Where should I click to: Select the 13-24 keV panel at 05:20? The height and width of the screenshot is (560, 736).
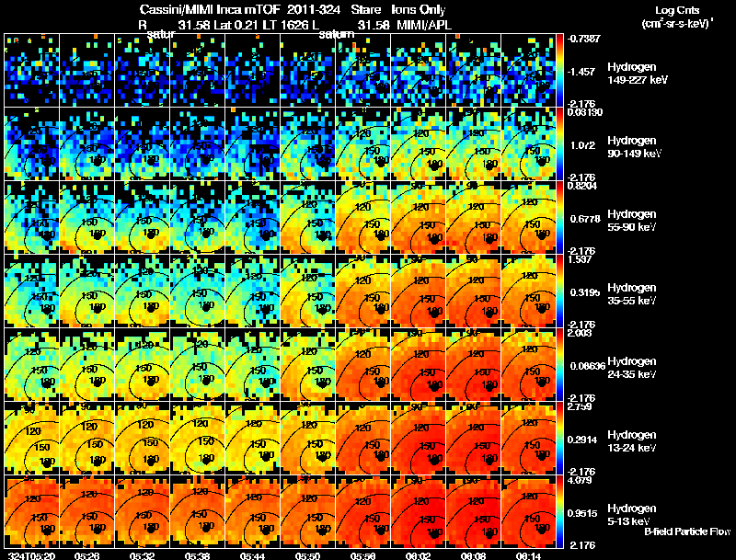pyautogui.click(x=32, y=438)
